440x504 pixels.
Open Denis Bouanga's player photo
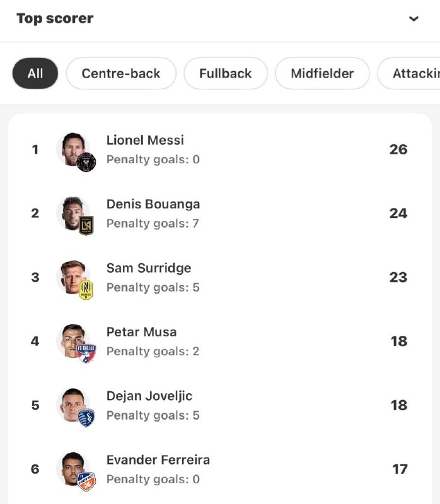tap(71, 212)
